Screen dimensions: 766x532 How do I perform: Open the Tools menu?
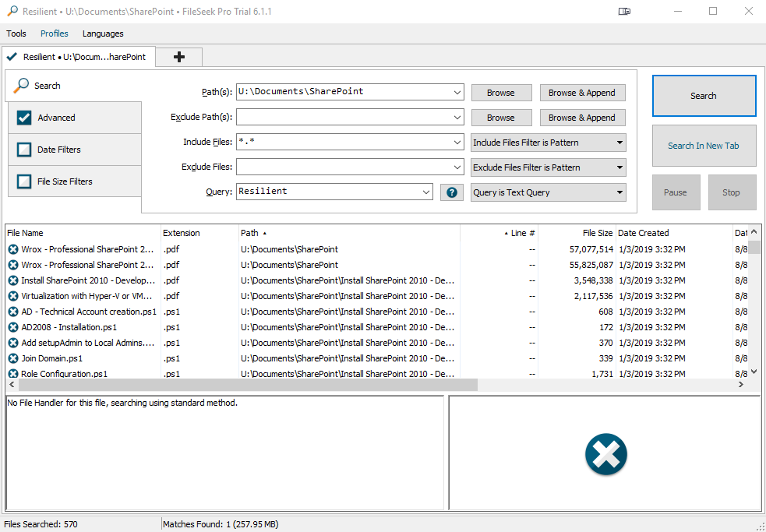(x=16, y=33)
